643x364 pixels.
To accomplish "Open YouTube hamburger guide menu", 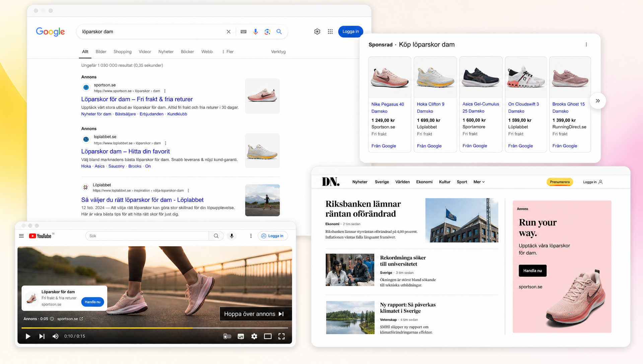I will (x=21, y=236).
